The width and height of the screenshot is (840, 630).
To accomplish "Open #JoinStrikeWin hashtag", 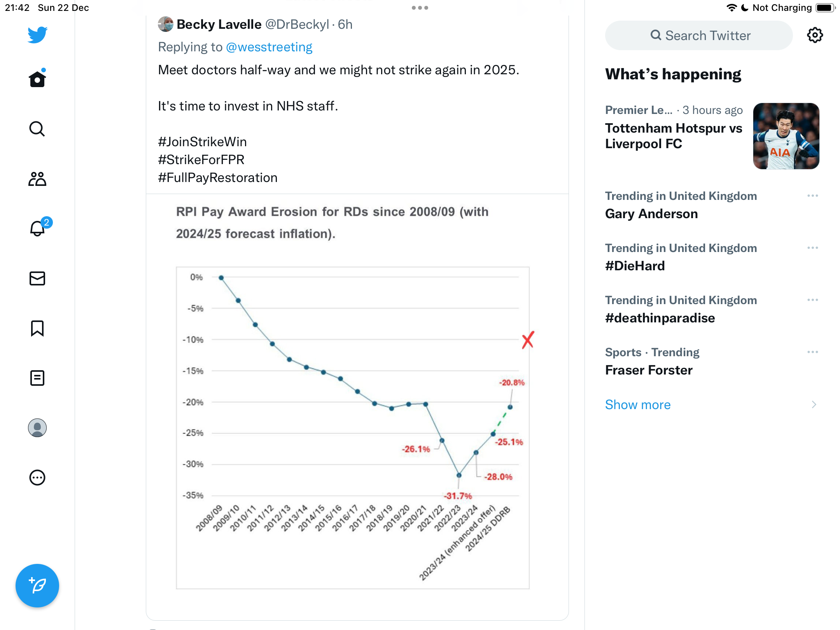I will pyautogui.click(x=202, y=142).
